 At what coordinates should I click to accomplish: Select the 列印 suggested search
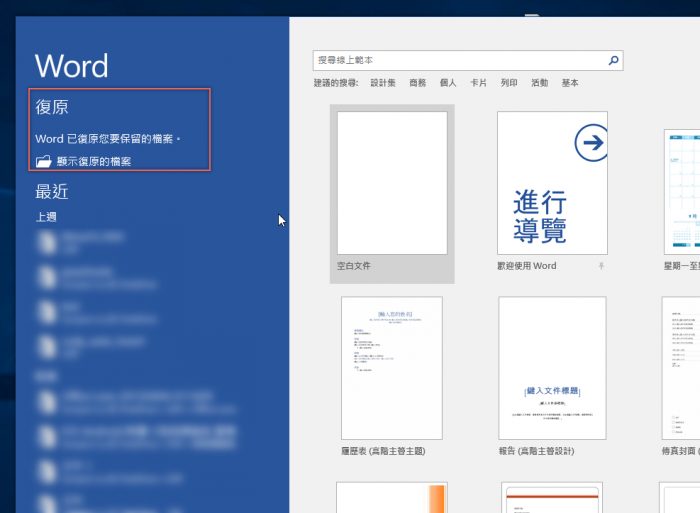[509, 83]
